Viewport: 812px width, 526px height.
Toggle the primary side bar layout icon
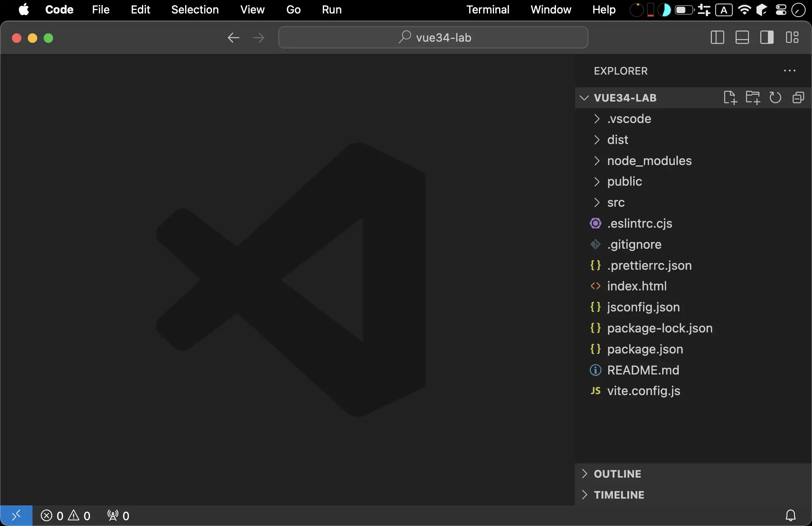[717, 38]
